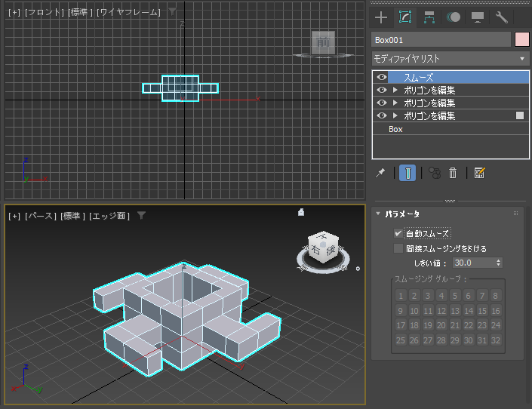Open the pink object color swatch
The image size is (532, 409).
522,40
